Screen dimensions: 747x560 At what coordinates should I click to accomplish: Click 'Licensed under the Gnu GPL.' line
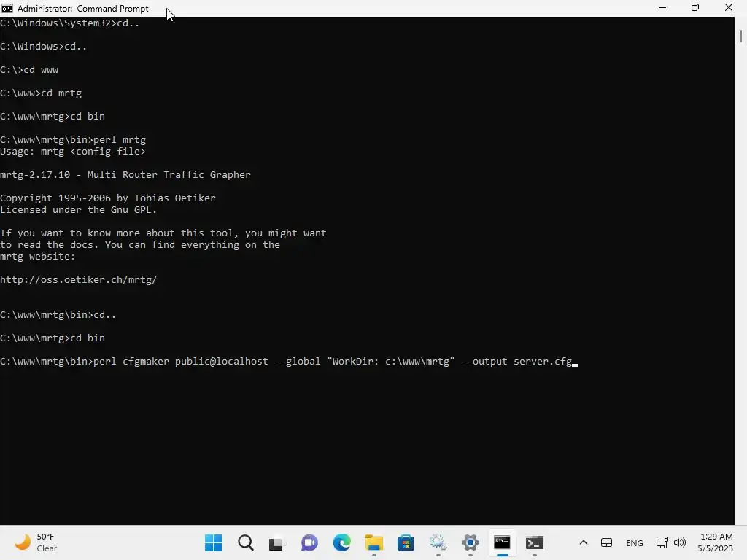[79, 209]
